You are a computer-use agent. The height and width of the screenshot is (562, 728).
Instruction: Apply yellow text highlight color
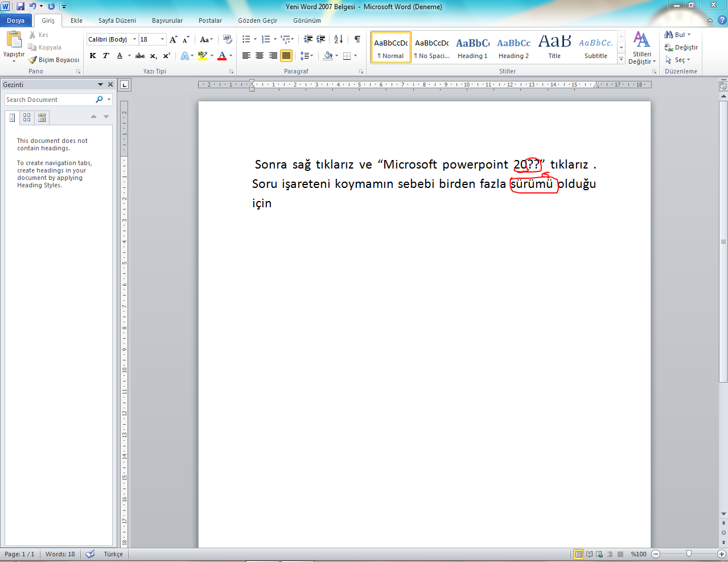[202, 56]
